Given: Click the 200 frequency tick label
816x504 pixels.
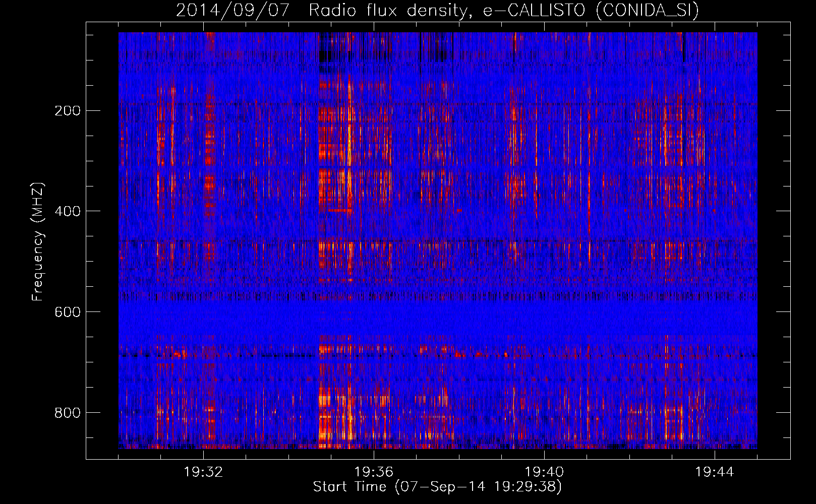Looking at the screenshot, I should 68,110.
